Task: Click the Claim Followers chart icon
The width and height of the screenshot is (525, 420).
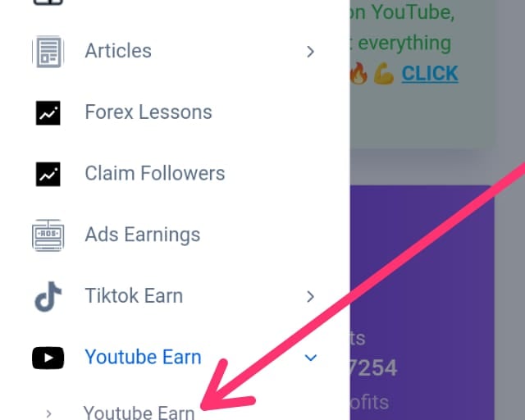Action: pyautogui.click(x=48, y=174)
